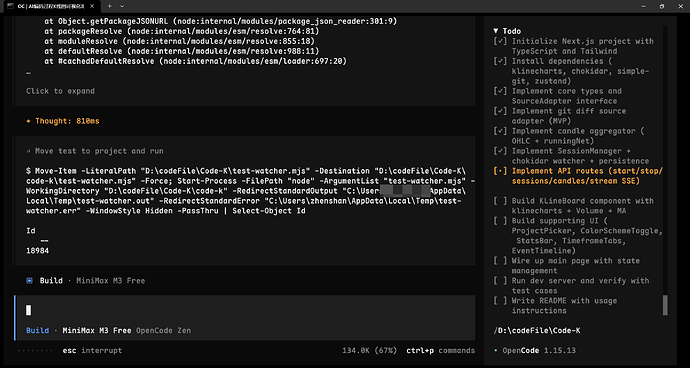
Task: Click checkbox for candle aggregator item
Action: 500,131
